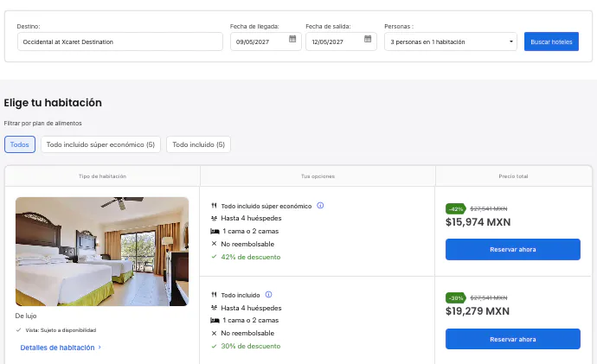This screenshot has width=597, height=364.
Task: Click Buscar hoteles button
Action: 551,42
